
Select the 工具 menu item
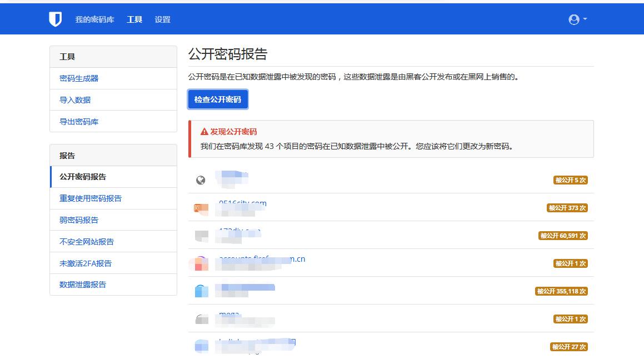click(134, 19)
